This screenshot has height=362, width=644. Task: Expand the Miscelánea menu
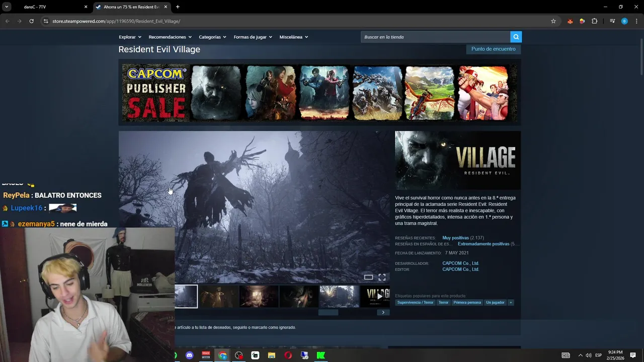click(x=294, y=37)
